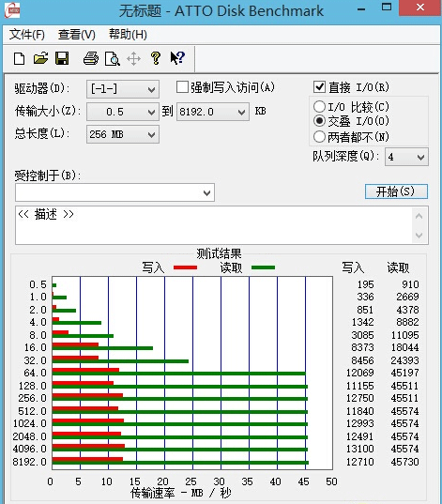Print results with the printer icon
Screen dimensions: 442x504
coord(91,58)
